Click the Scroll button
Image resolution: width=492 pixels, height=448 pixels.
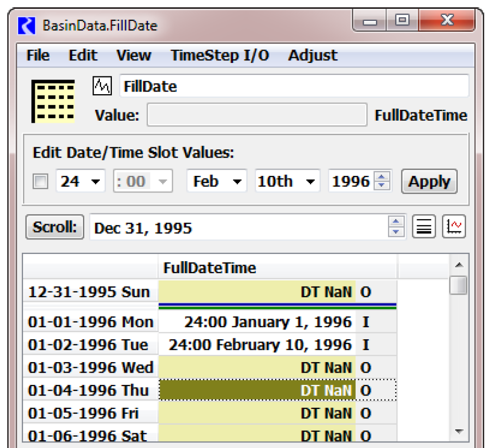click(x=55, y=227)
